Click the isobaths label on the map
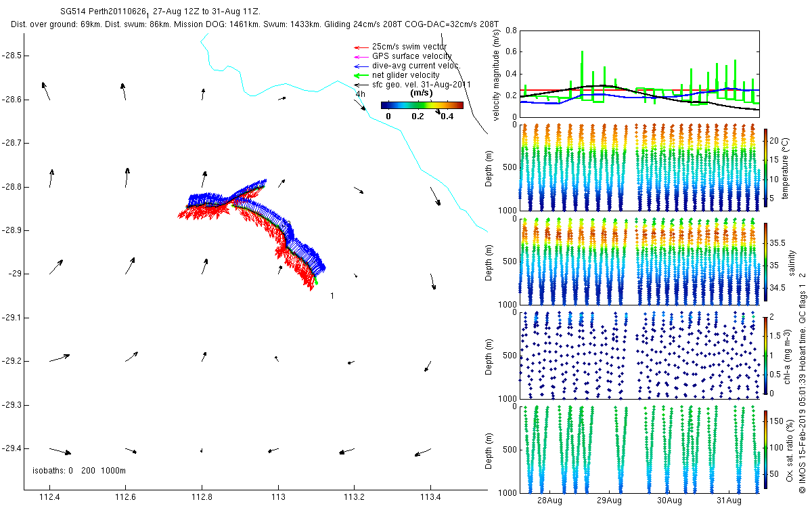812x508 pixels. [x=79, y=470]
